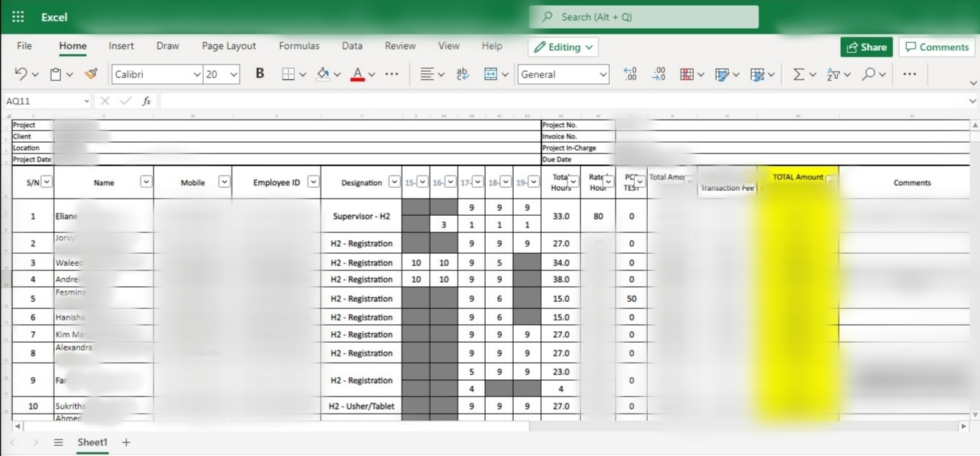Open the Designation column filter dropdown
The width and height of the screenshot is (980, 456).
point(394,182)
